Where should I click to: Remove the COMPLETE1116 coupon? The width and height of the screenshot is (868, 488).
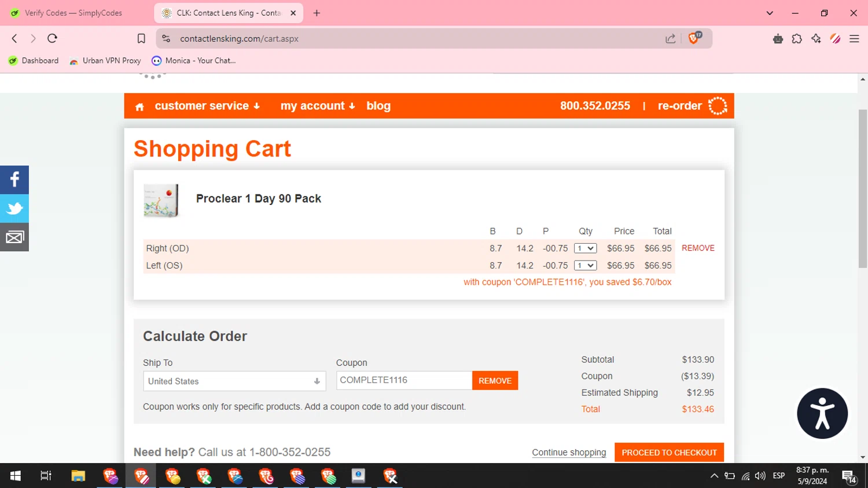tap(495, 380)
